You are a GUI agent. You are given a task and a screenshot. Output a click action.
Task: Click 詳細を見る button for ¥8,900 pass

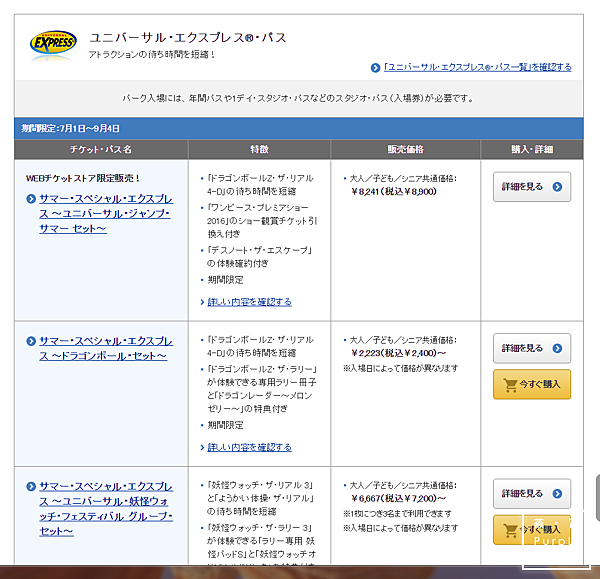[x=532, y=187]
